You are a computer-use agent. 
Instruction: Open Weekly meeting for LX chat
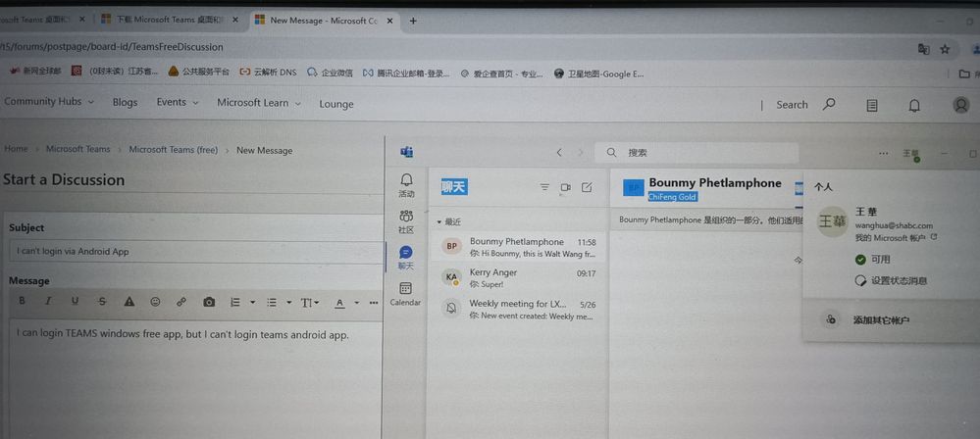518,309
